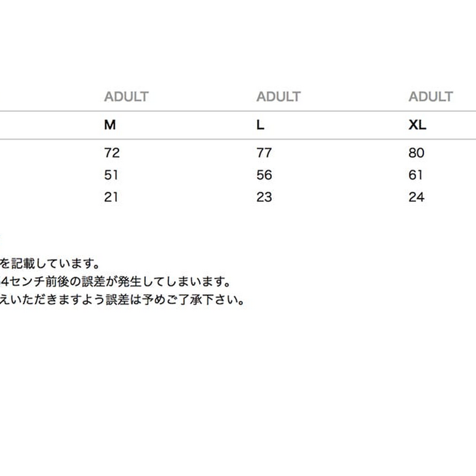Click the value 61 under XL

tap(415, 175)
